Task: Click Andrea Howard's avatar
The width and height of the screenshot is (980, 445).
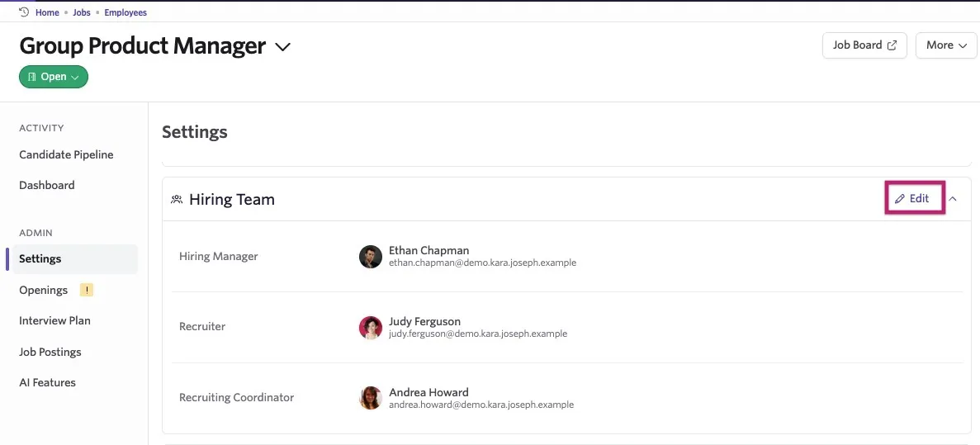Action: [371, 398]
